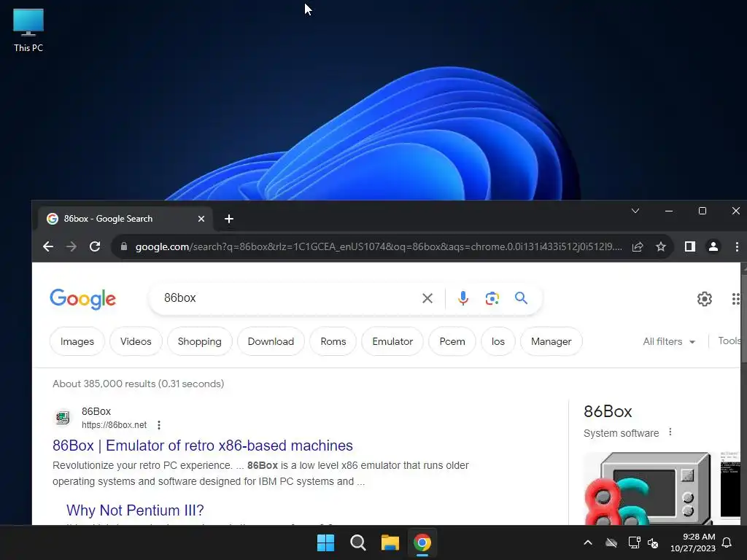Screen dimensions: 747x560
Task: Open Why Not Pentium III link
Action: [135, 510]
